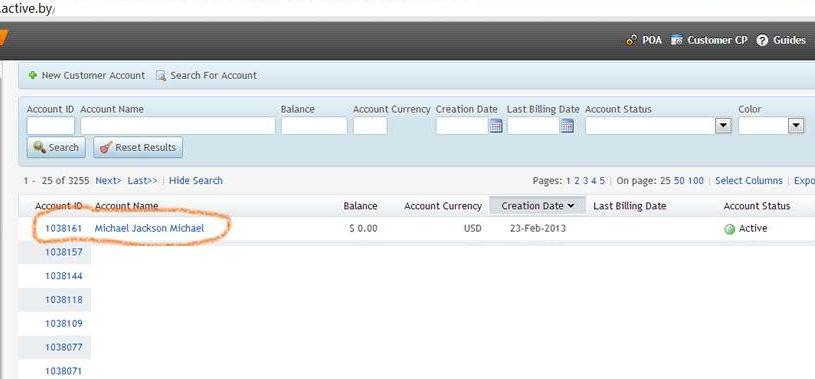Select the 23-Feb-2013 date cell
Screen dimensions: 815x379
click(x=538, y=229)
